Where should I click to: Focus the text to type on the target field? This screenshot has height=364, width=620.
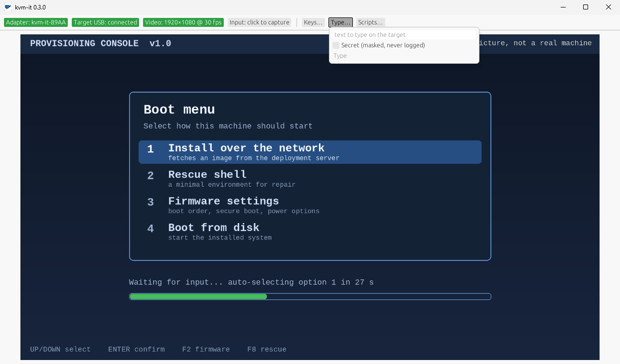(404, 35)
